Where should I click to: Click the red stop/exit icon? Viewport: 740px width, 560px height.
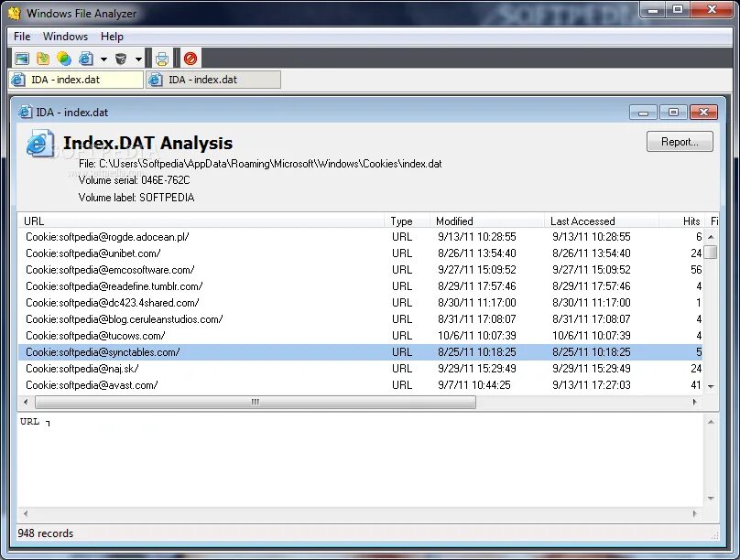pos(190,59)
